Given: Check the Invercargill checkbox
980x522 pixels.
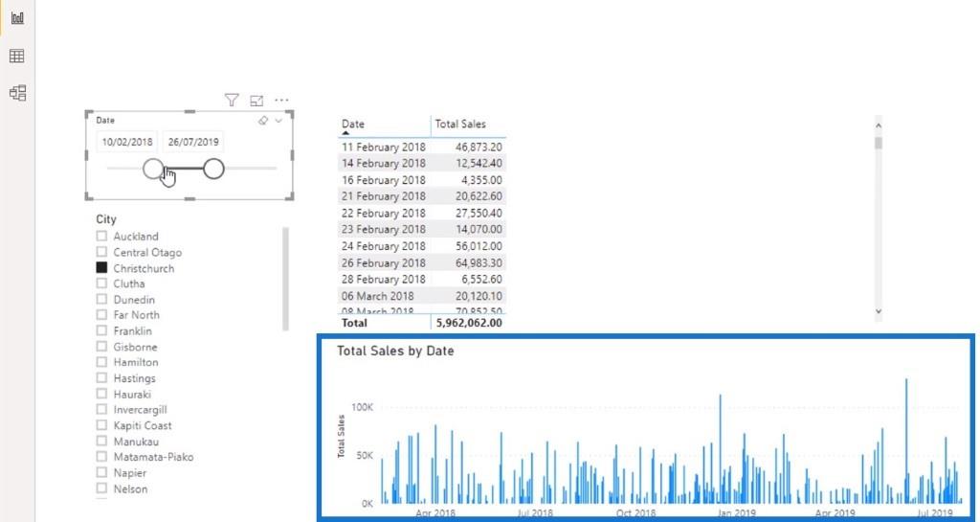Looking at the screenshot, I should point(101,410).
